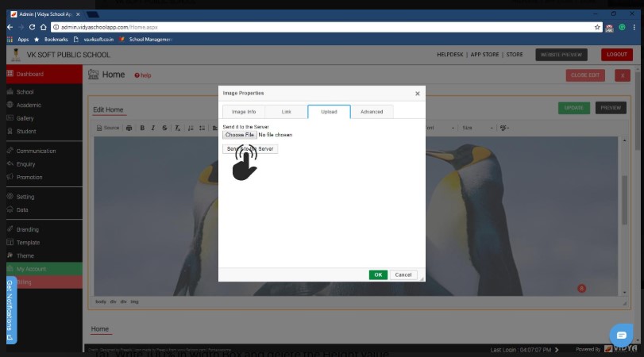The height and width of the screenshot is (357, 644).
Task: Open vavksoft.co.in bookmark
Action: pos(94,40)
